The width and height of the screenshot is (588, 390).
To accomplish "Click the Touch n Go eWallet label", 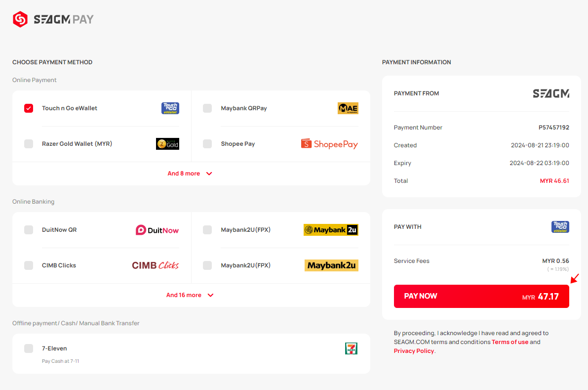I will coord(70,108).
